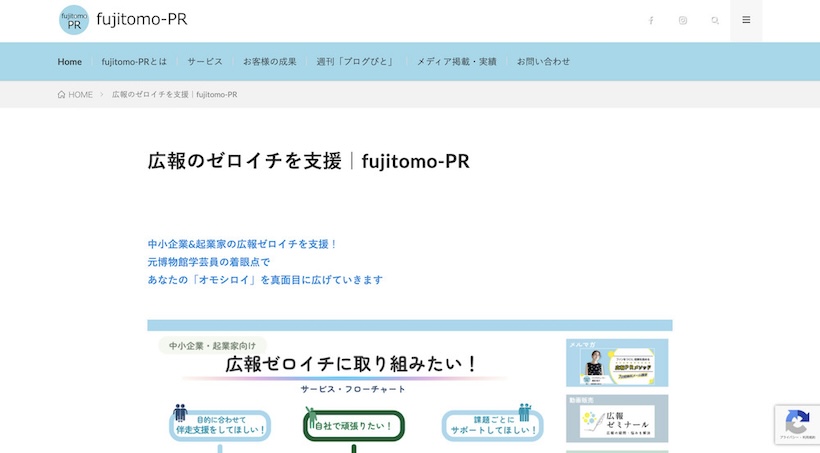Screen dimensions: 820x453
Task: Click text 中小企業&起業家の広報ゼロイチを支援！
Action: (x=243, y=244)
